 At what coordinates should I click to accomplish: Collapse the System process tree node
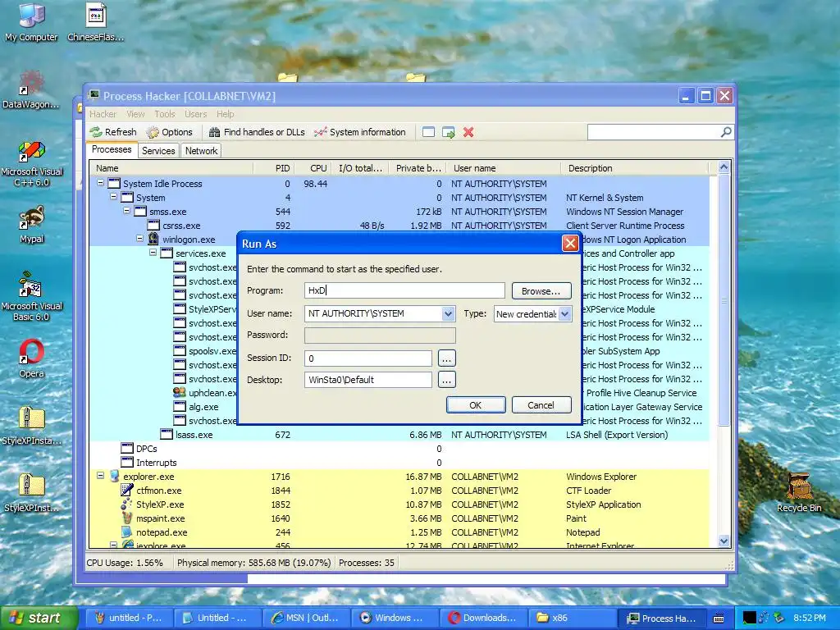(x=113, y=197)
